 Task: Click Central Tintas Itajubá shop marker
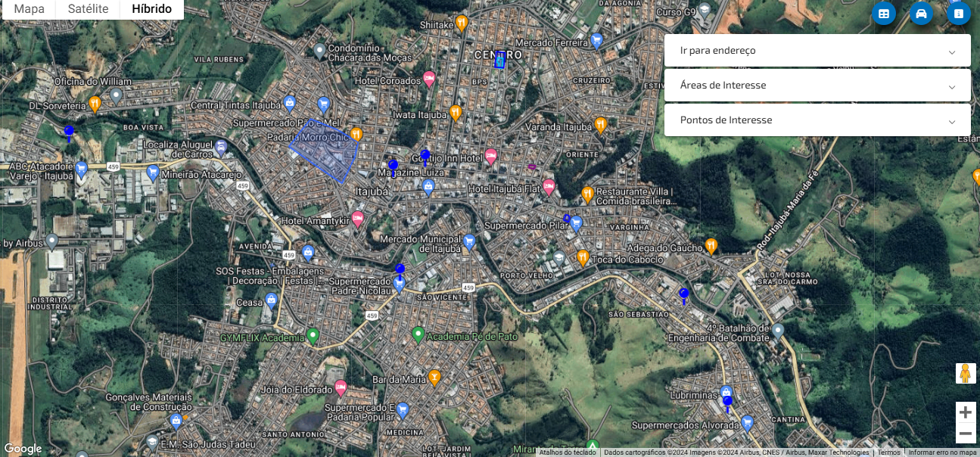[290, 104]
